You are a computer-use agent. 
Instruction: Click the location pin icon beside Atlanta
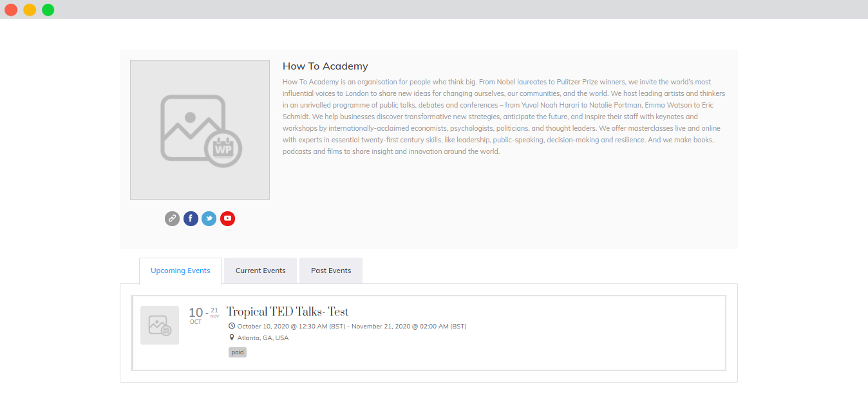click(232, 338)
